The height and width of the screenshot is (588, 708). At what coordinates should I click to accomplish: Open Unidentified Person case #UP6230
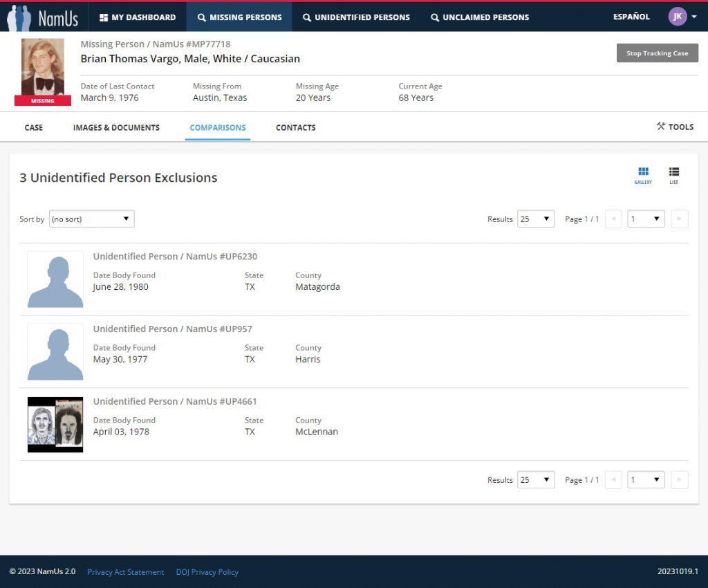(175, 257)
